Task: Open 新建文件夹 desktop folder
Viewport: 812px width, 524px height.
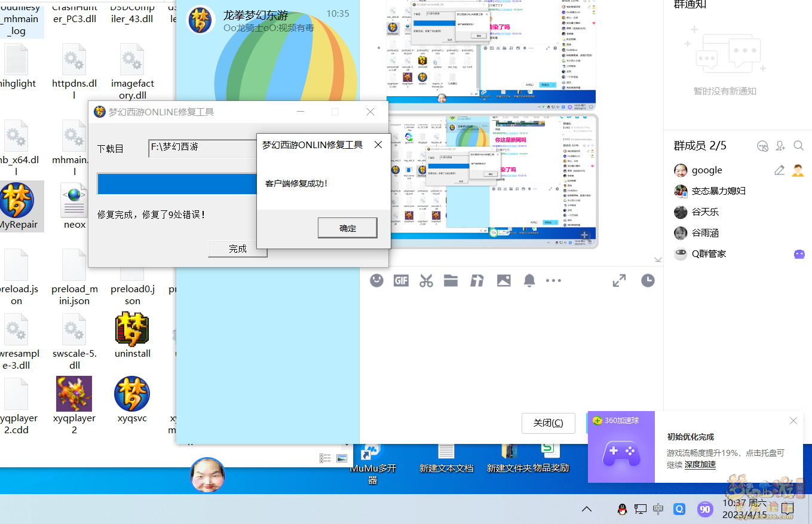Action: [x=508, y=459]
